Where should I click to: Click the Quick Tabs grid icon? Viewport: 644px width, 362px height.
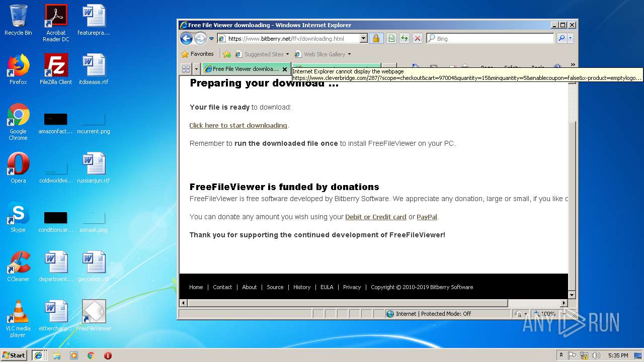[x=186, y=69]
